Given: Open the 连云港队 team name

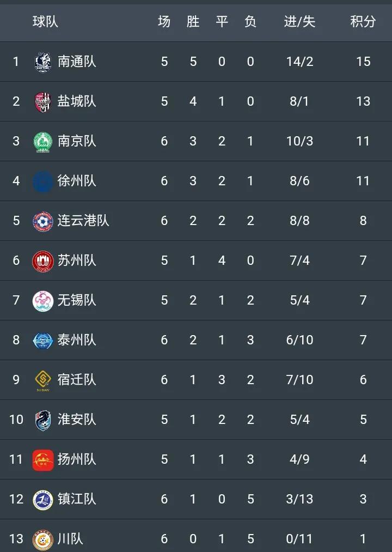Looking at the screenshot, I should coord(83,220).
